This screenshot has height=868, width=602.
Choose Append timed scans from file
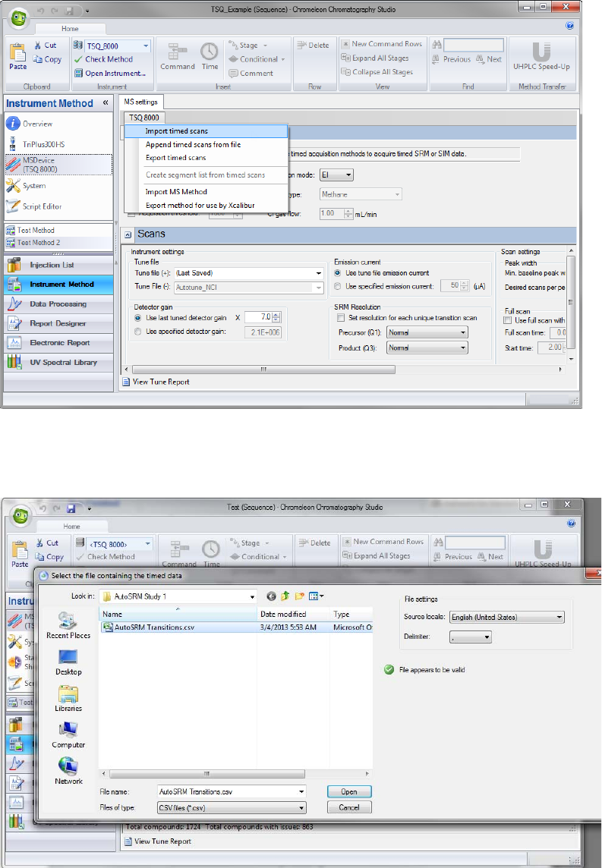(206, 144)
